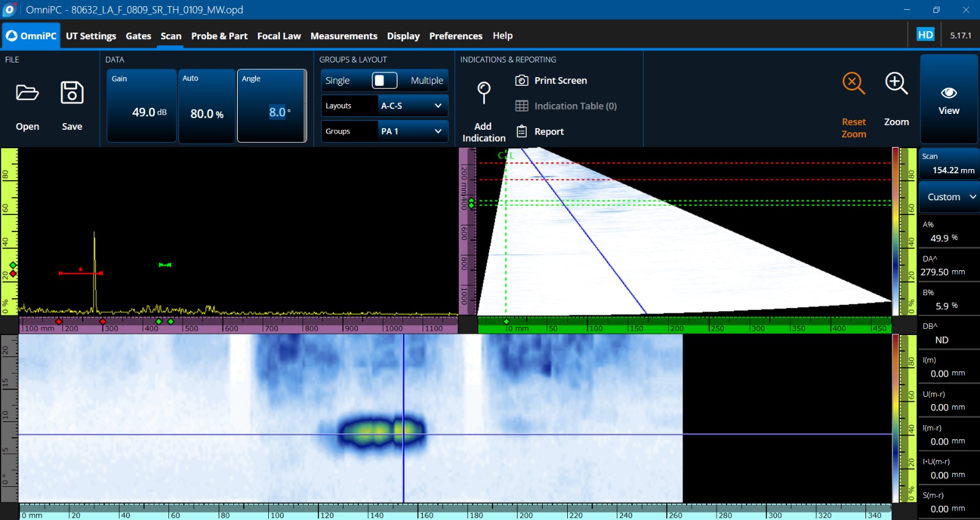980x520 pixels.
Task: Click the OmniPC main menu button
Action: (31, 36)
